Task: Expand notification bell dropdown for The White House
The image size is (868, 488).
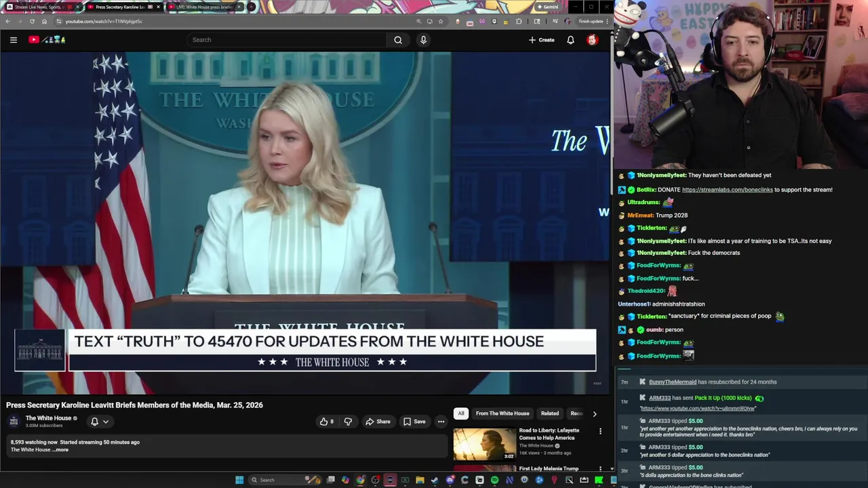Action: coord(100,422)
